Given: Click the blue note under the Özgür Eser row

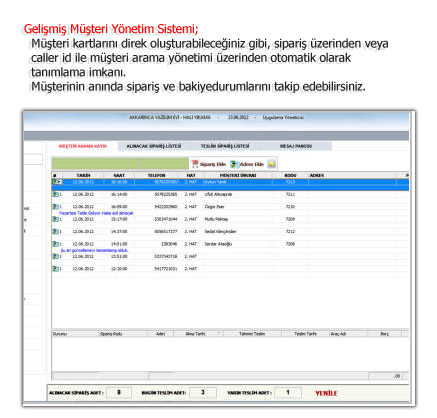Looking at the screenshot, I should [x=96, y=213].
